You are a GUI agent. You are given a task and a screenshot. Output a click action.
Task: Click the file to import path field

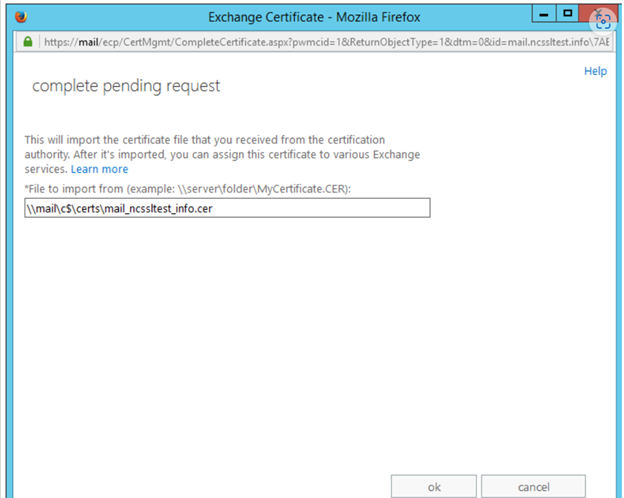[227, 208]
